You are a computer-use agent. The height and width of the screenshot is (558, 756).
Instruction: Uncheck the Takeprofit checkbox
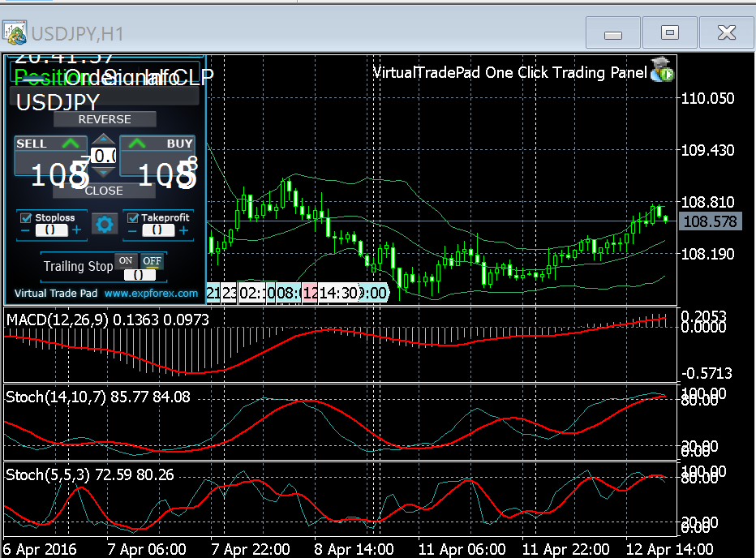click(x=132, y=217)
